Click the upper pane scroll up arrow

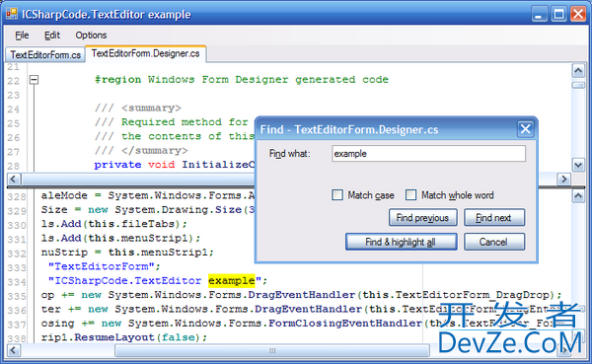578,70
